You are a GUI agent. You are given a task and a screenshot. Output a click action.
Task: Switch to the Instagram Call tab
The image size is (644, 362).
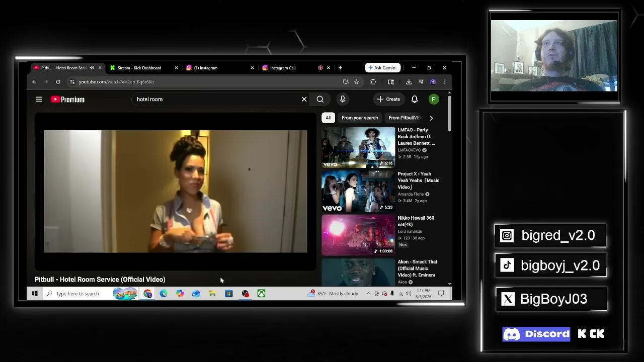283,68
